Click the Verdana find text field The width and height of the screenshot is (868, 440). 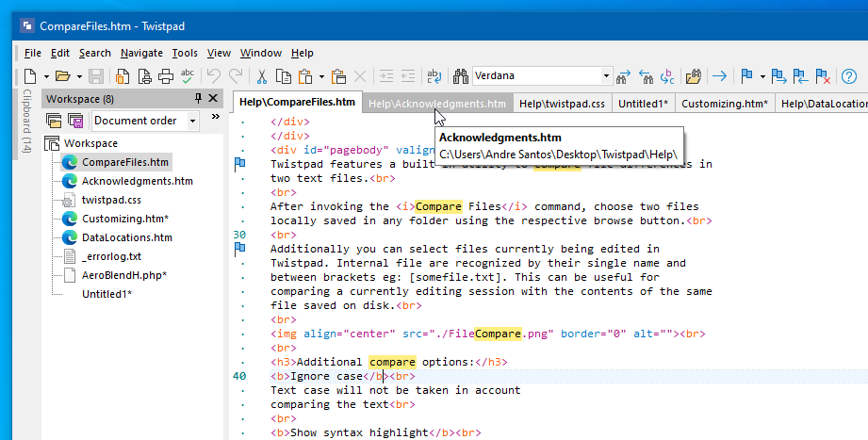(536, 75)
